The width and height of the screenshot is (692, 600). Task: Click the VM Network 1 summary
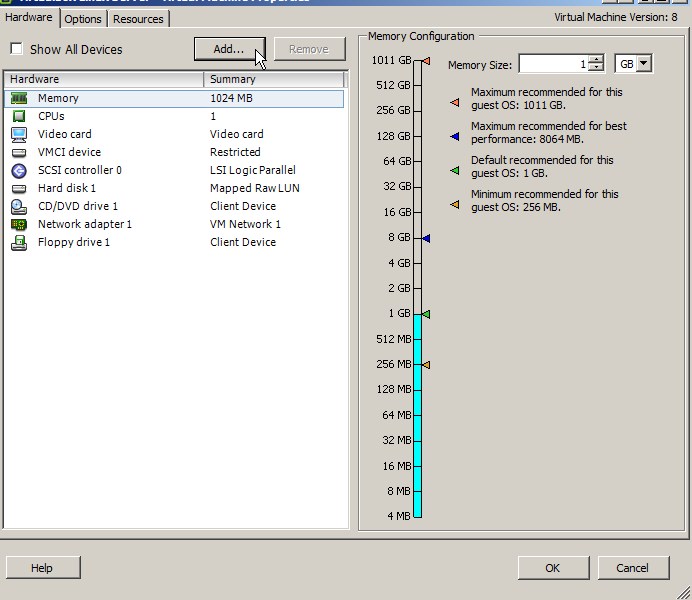pos(245,225)
